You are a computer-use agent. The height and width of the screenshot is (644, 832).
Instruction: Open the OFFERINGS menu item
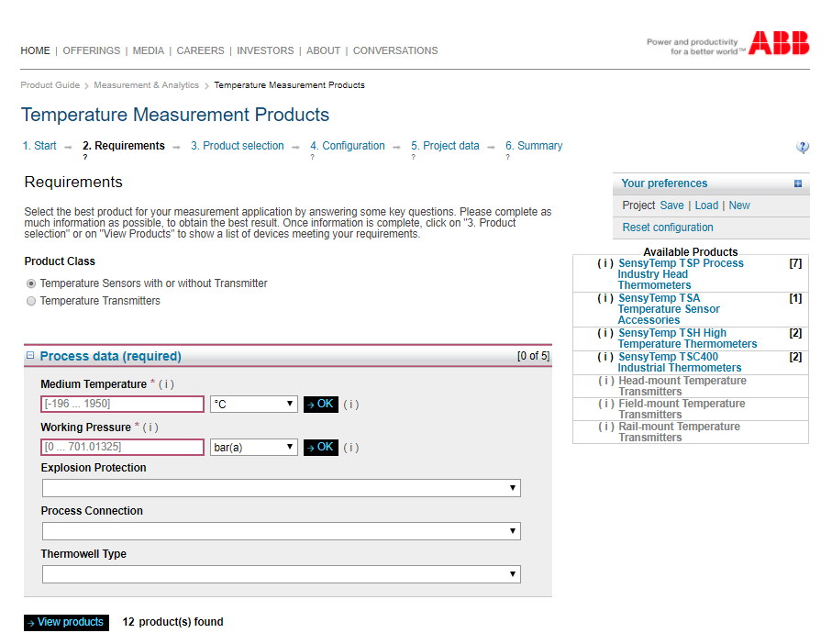point(91,50)
